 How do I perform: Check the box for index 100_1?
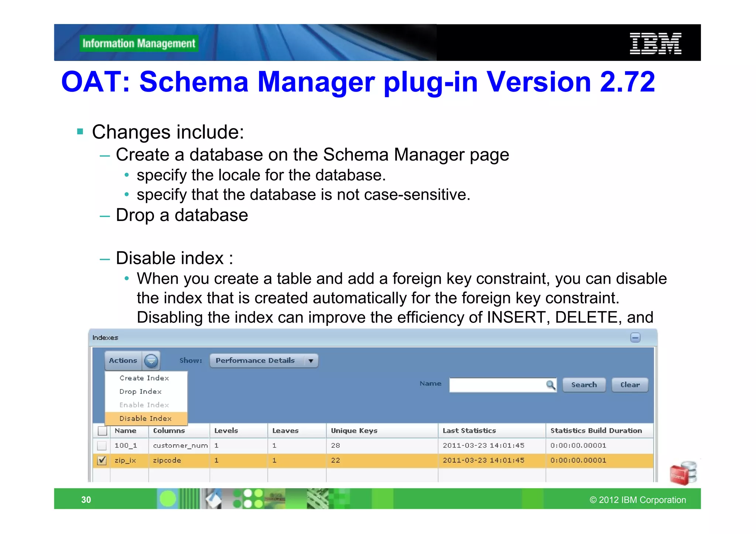point(102,446)
